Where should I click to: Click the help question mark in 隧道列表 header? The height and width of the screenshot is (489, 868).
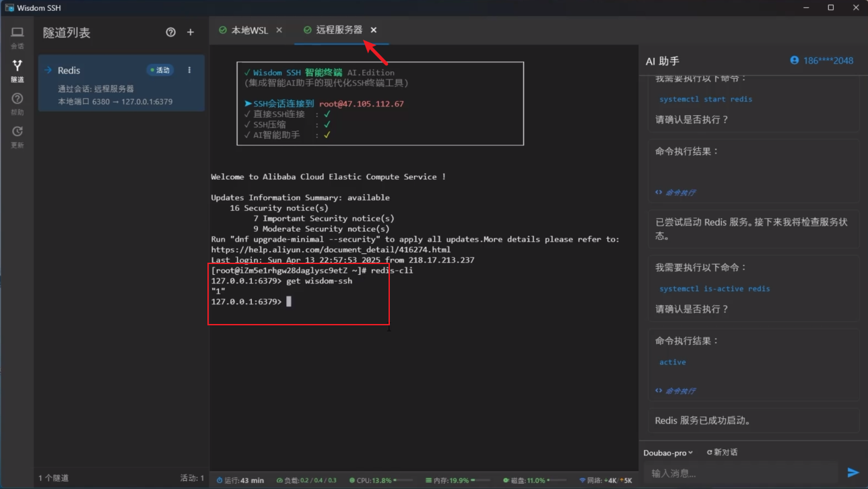170,32
